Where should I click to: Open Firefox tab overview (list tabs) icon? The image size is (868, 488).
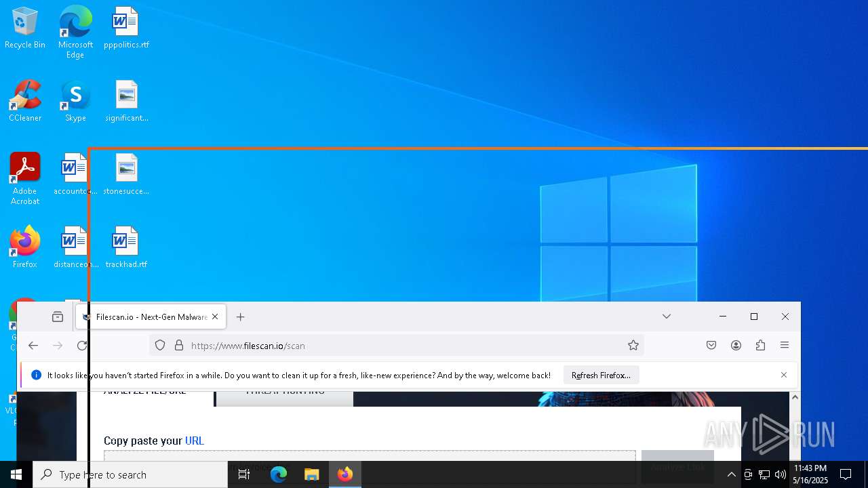click(58, 317)
